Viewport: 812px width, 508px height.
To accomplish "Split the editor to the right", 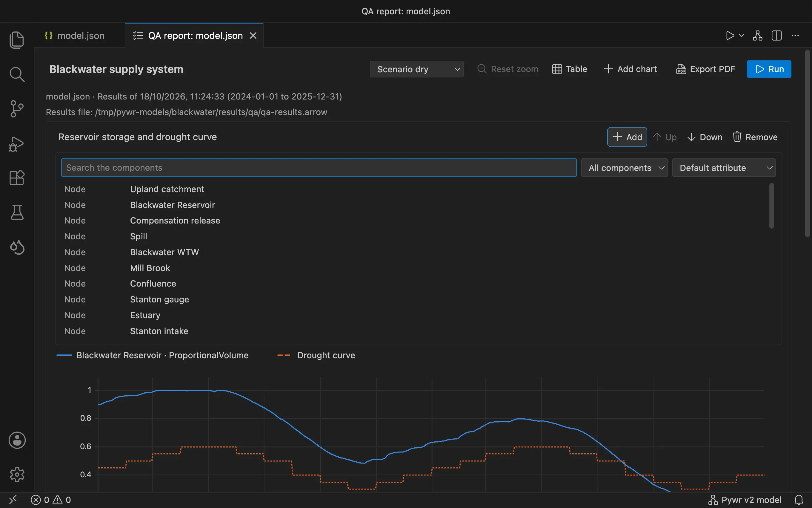I will (x=776, y=36).
